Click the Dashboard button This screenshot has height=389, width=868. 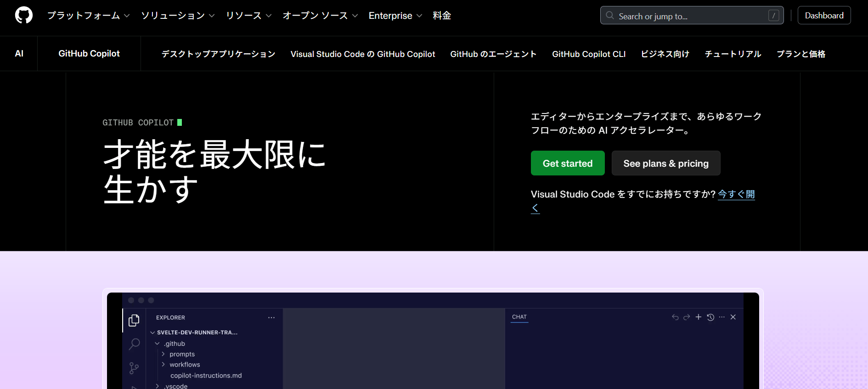tap(824, 15)
